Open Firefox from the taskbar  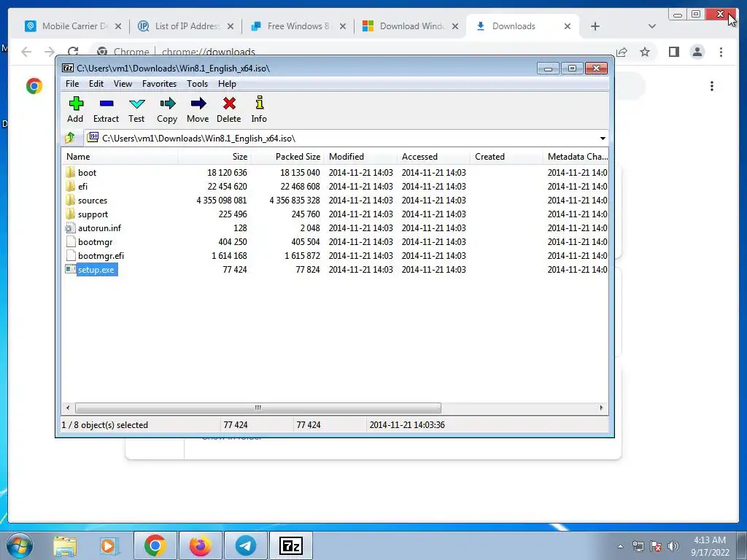pyautogui.click(x=200, y=545)
